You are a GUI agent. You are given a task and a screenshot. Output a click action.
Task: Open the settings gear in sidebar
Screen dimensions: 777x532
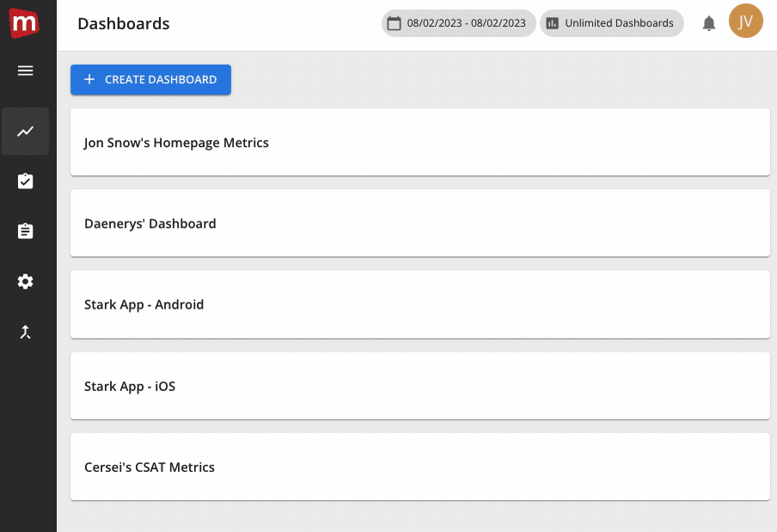[26, 282]
